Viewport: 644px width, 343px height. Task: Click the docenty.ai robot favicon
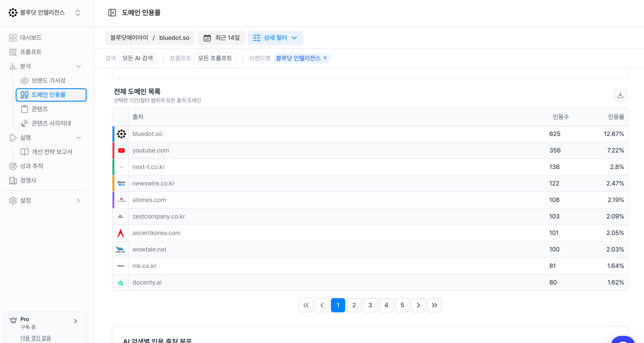click(x=120, y=282)
